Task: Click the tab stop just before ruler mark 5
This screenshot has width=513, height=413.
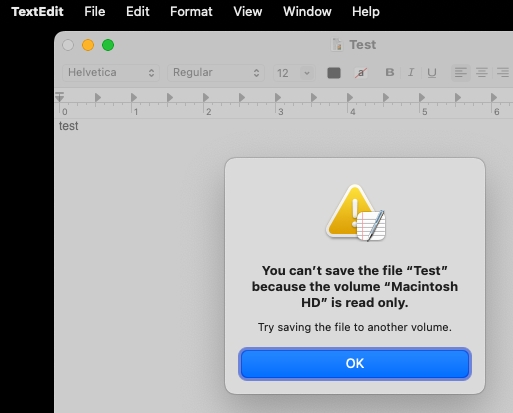Action: 386,97
